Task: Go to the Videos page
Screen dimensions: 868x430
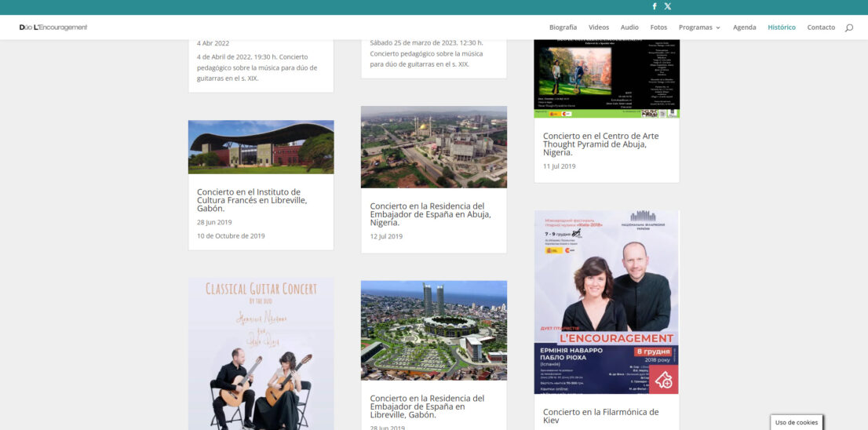Action: 598,27
